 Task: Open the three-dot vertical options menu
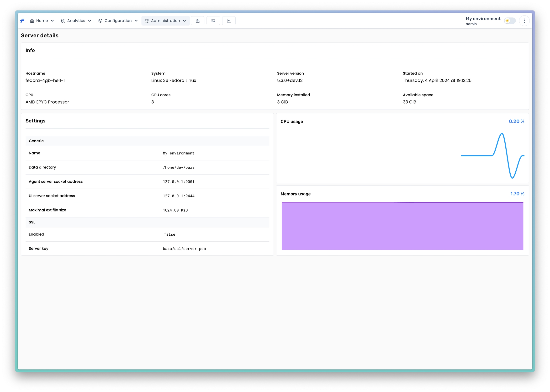tap(524, 21)
